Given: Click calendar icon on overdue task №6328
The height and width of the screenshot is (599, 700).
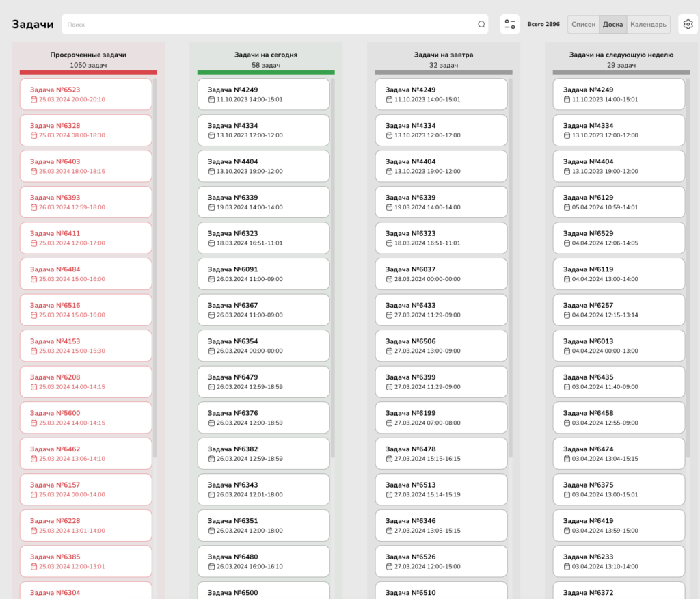Looking at the screenshot, I should click(33, 135).
